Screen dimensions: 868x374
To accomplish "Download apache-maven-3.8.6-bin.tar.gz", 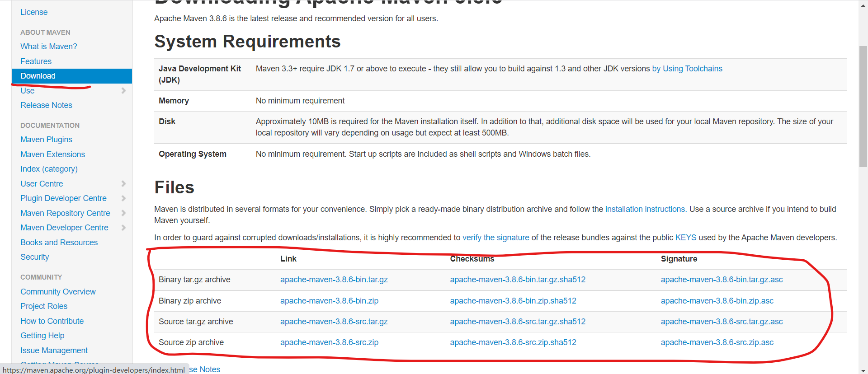I will 334,280.
